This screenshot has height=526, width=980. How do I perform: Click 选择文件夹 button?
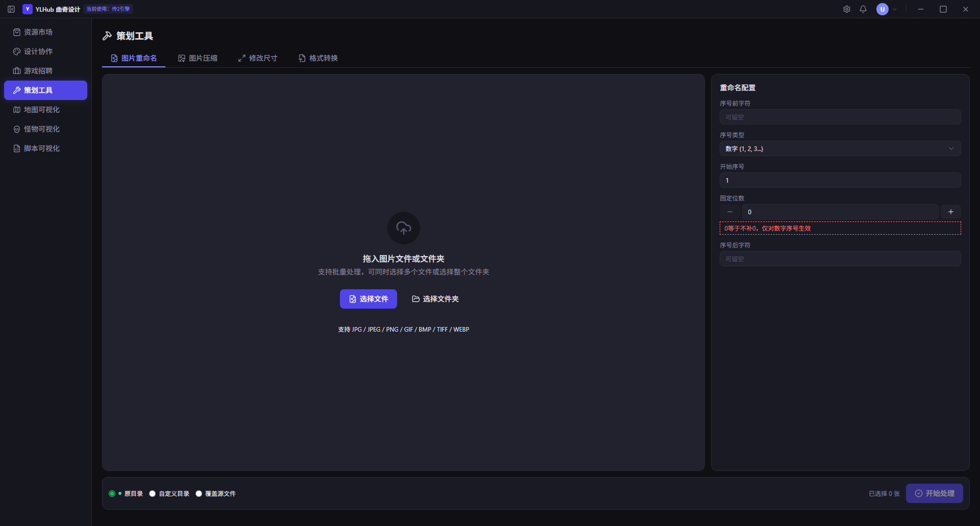click(435, 299)
